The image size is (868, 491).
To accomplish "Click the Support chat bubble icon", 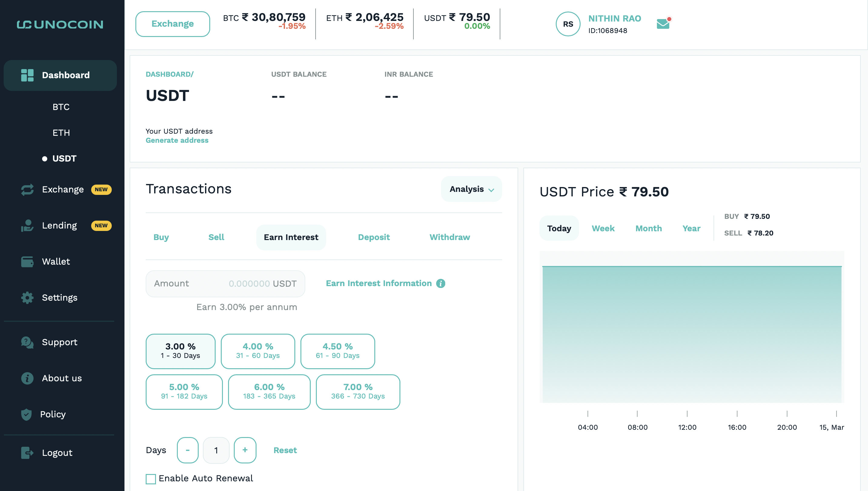I will pos(27,342).
